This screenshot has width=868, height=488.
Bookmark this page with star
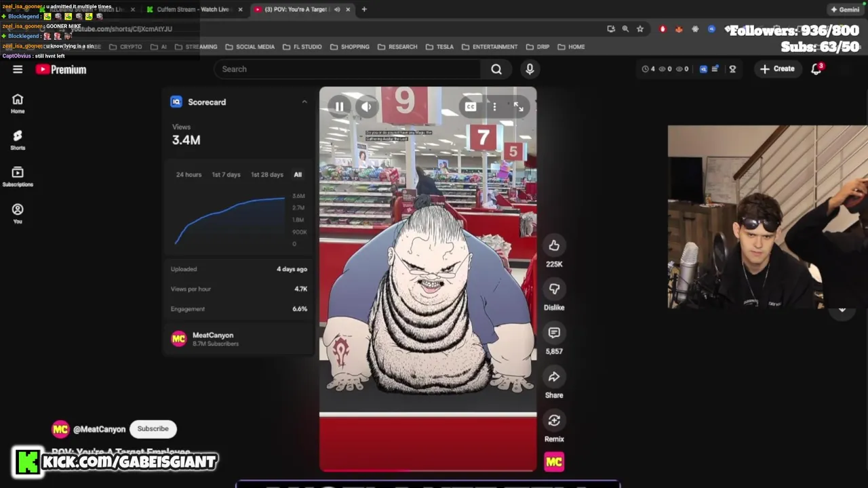[639, 29]
